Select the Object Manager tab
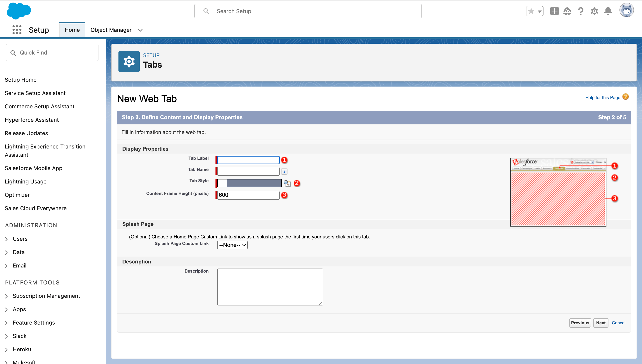This screenshot has width=642, height=364. pyautogui.click(x=111, y=30)
